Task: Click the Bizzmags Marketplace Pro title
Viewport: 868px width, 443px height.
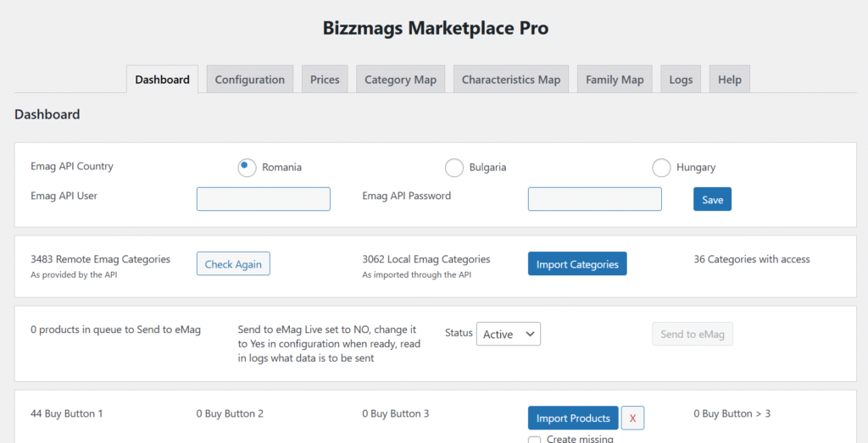Action: [x=436, y=28]
